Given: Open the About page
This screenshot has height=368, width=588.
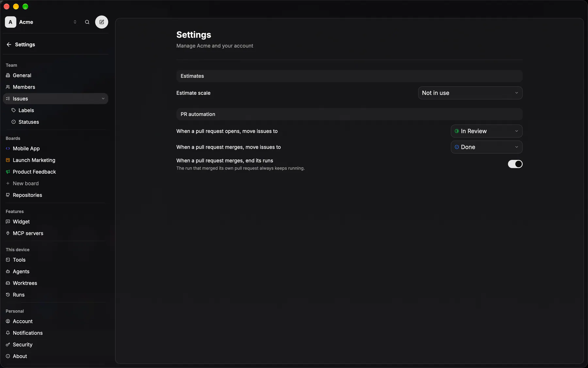Looking at the screenshot, I should tap(56, 356).
